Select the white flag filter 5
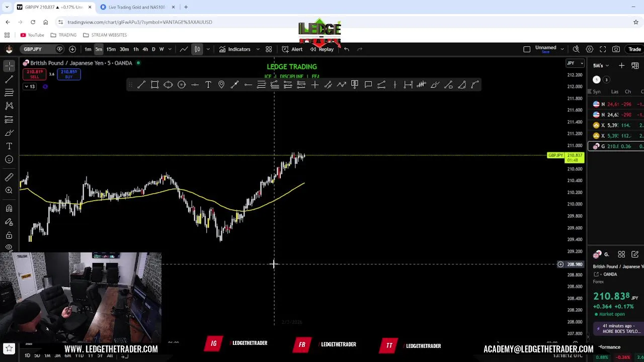This screenshot has height=362, width=644. 596,79
